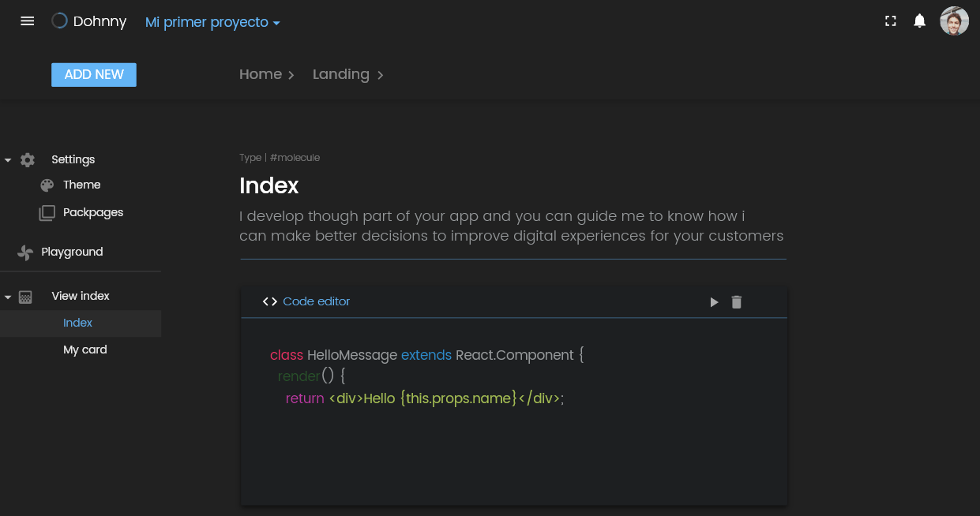
Task: Toggle fullscreen mode icon
Action: (891, 21)
